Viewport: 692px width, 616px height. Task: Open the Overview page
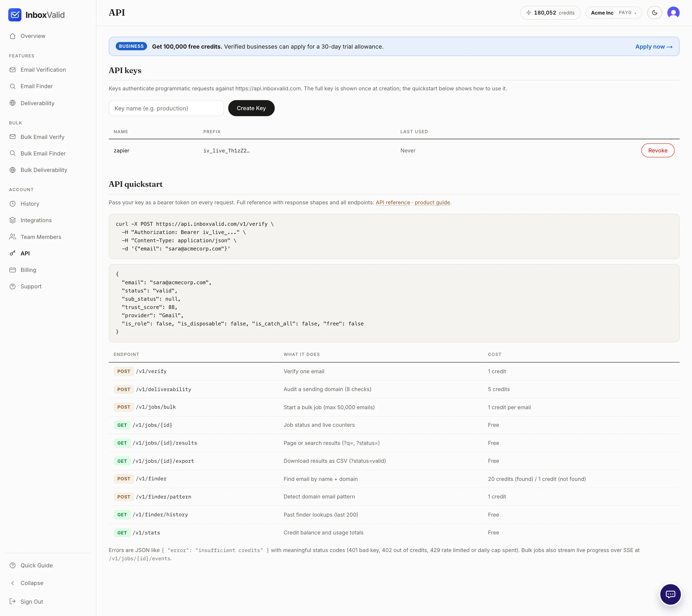click(33, 36)
